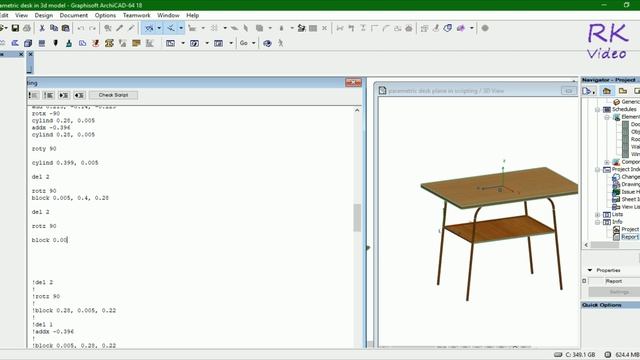The height and width of the screenshot is (360, 640).
Task: Open the Teamwork menu
Action: (136, 15)
